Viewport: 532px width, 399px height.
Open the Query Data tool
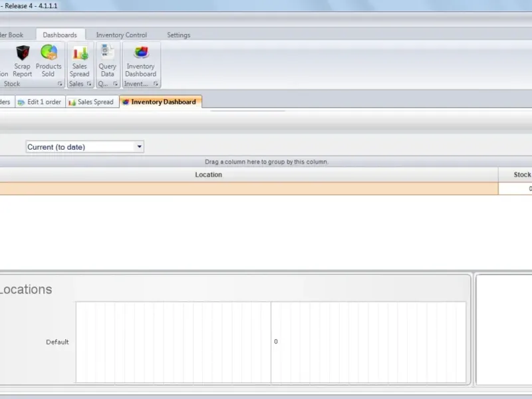point(108,61)
